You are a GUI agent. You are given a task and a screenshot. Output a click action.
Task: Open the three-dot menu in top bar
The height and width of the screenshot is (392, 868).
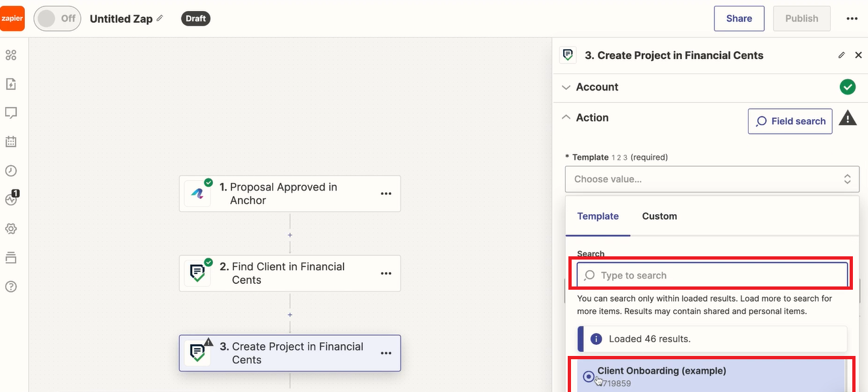pos(852,18)
